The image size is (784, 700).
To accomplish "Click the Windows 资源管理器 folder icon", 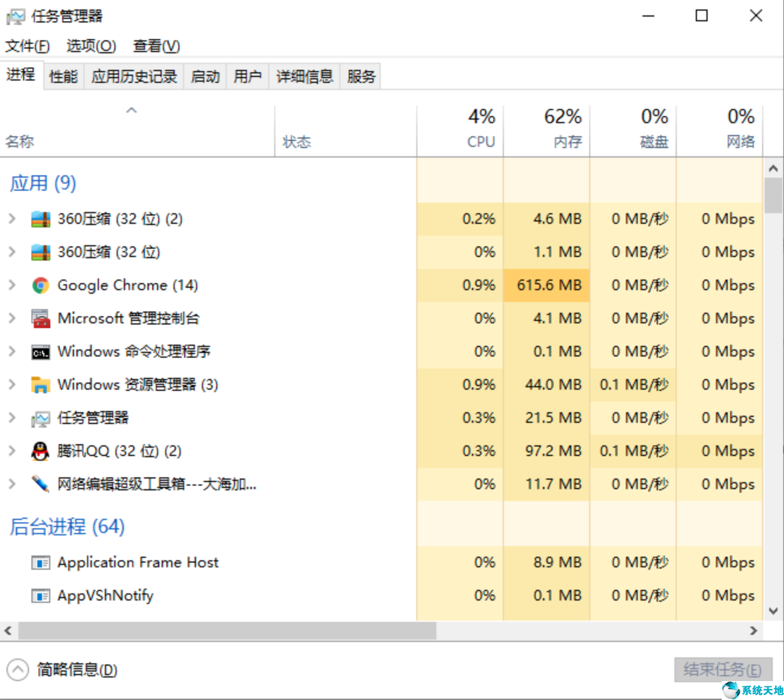I will coord(40,385).
